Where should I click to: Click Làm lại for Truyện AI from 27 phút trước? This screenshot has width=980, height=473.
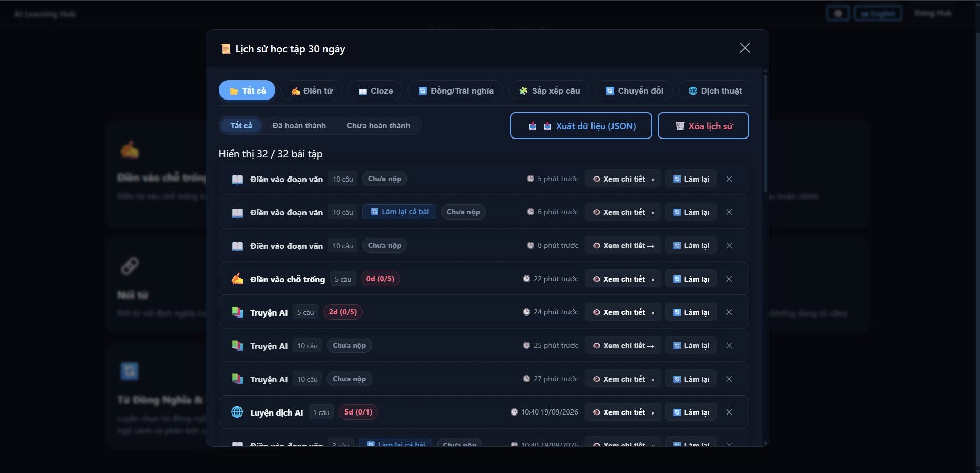(691, 379)
